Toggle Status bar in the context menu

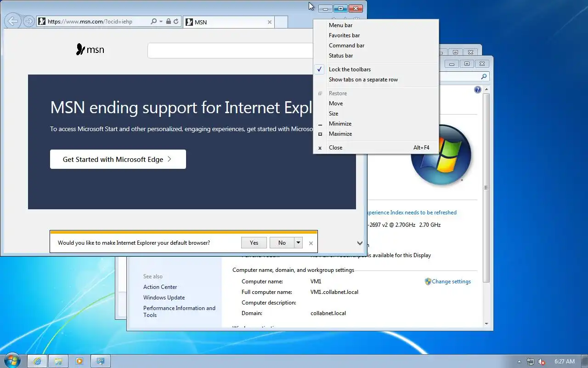pos(376,56)
